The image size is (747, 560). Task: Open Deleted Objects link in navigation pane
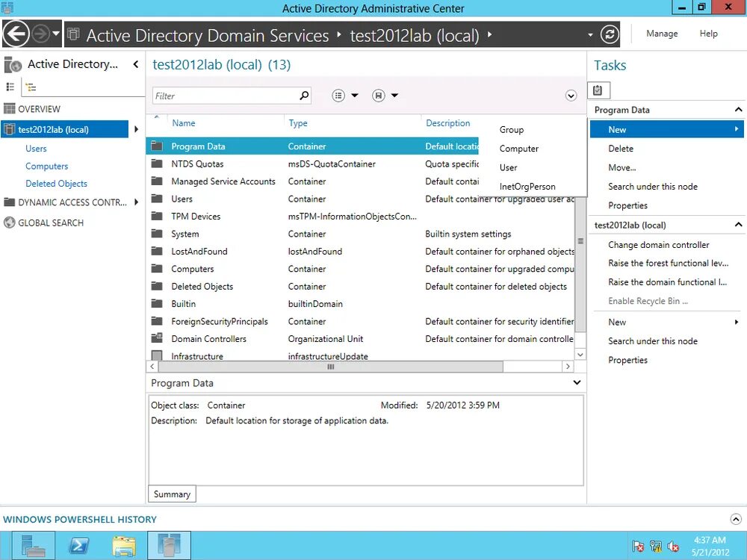tap(56, 184)
